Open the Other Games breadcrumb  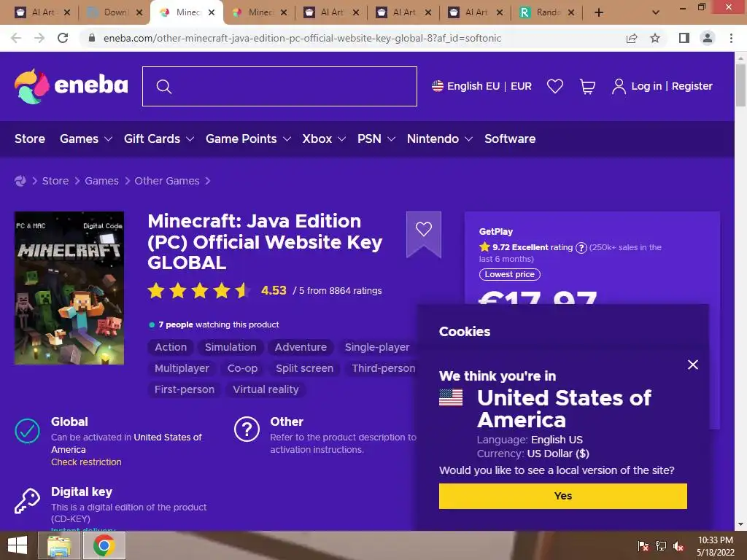167,181
